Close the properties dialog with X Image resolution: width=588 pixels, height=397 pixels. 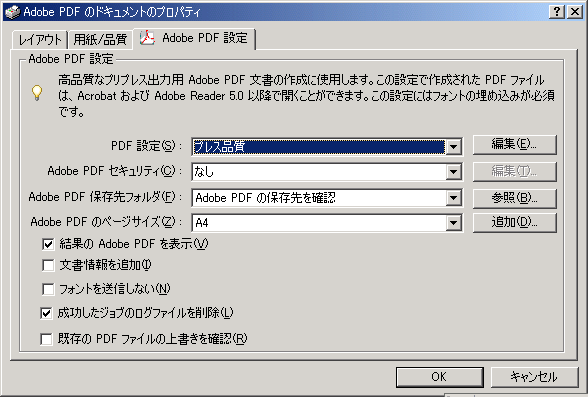click(x=574, y=12)
